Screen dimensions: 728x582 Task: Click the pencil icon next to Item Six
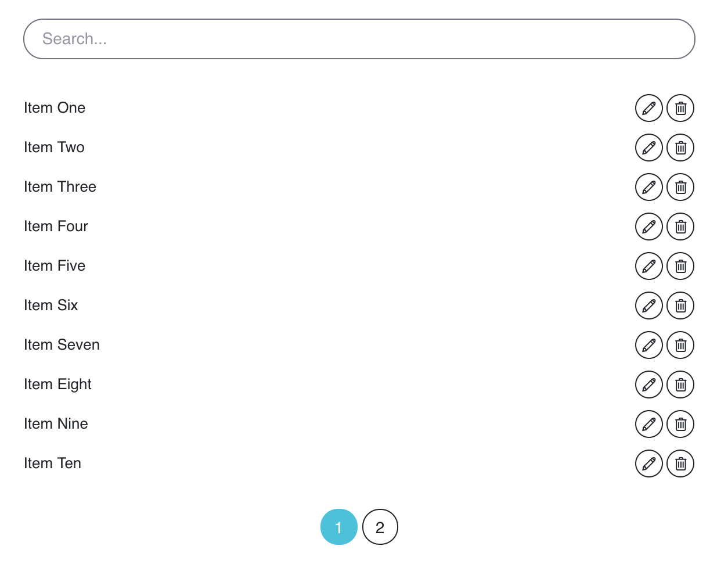648,306
